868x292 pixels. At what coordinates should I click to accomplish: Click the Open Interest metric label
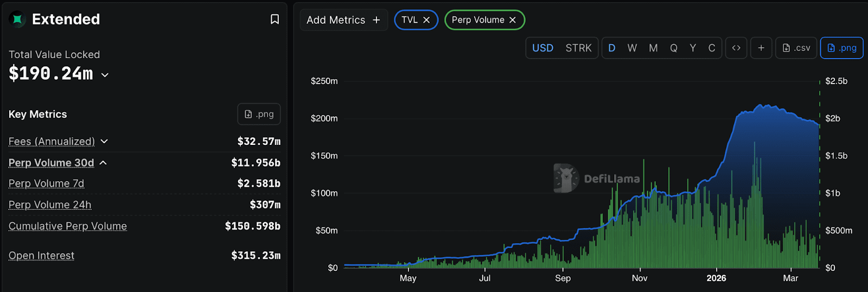coord(41,256)
